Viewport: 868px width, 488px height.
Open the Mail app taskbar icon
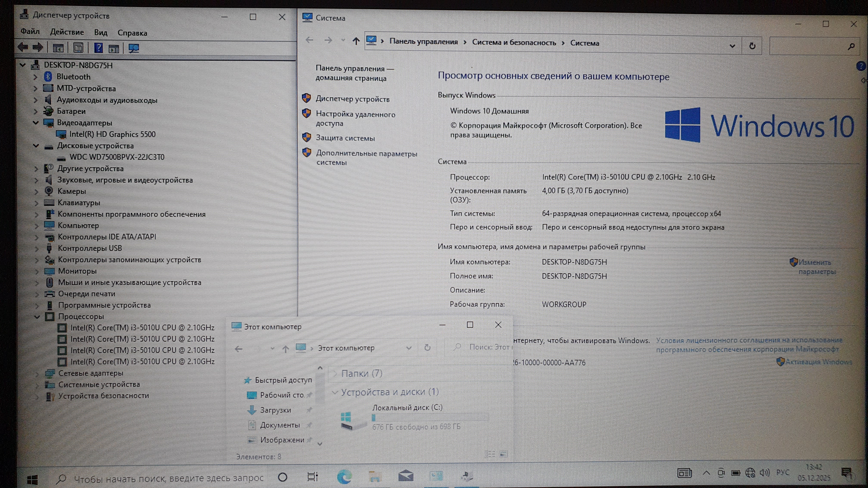click(406, 476)
